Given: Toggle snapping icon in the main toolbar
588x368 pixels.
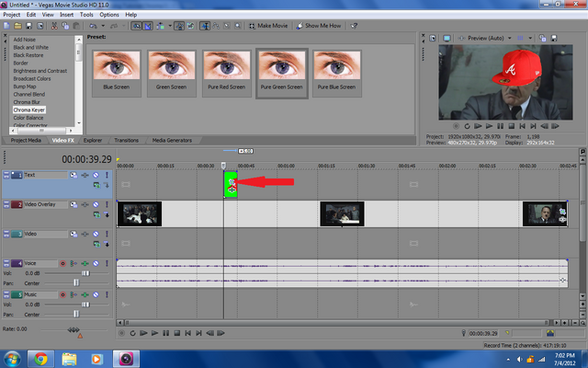Looking at the screenshot, I should (136, 26).
